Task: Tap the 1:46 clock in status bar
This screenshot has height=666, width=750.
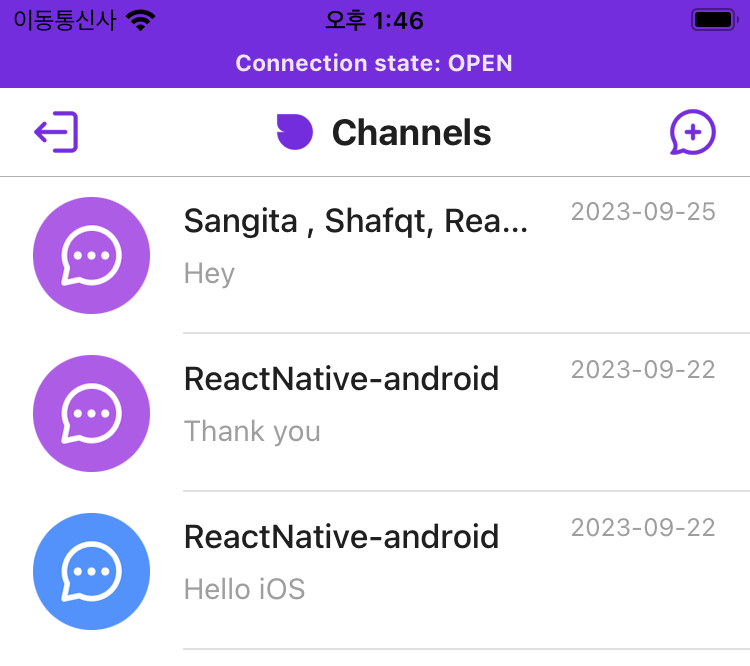Action: 375,21
